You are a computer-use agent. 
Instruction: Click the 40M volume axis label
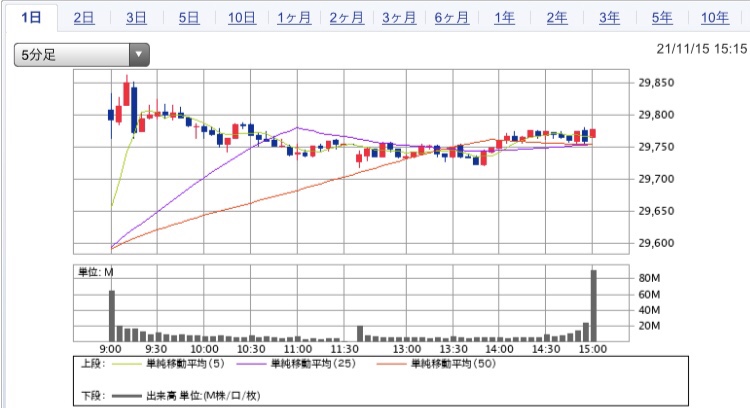(x=649, y=310)
